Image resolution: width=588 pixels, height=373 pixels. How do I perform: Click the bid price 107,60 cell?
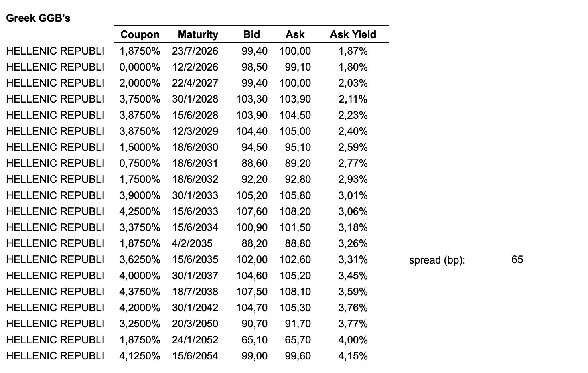(252, 211)
